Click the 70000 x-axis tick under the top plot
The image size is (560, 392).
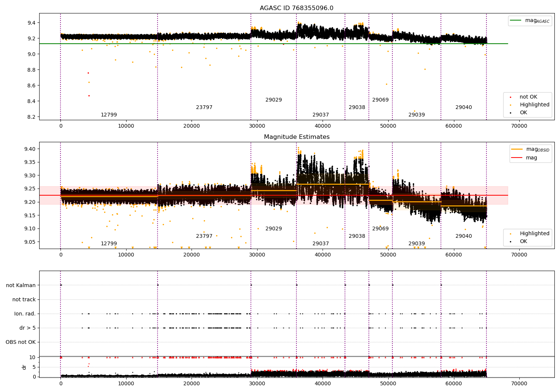(519, 126)
